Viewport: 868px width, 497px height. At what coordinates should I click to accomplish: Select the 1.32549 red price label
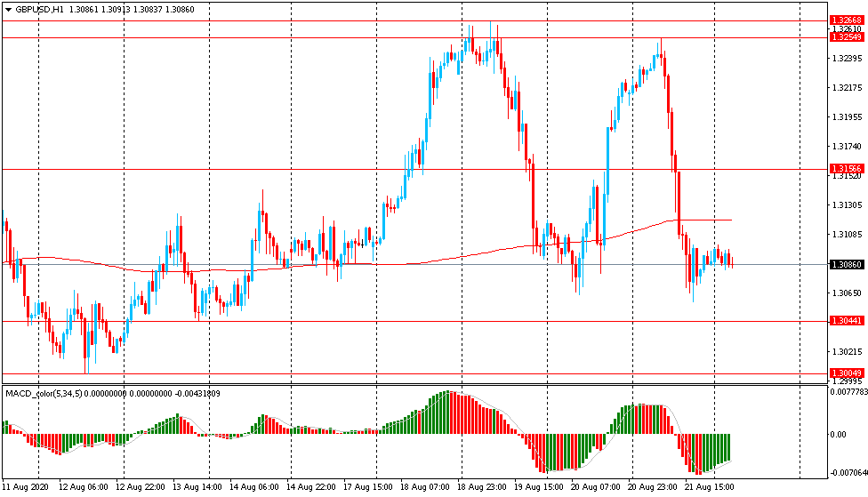(x=847, y=37)
